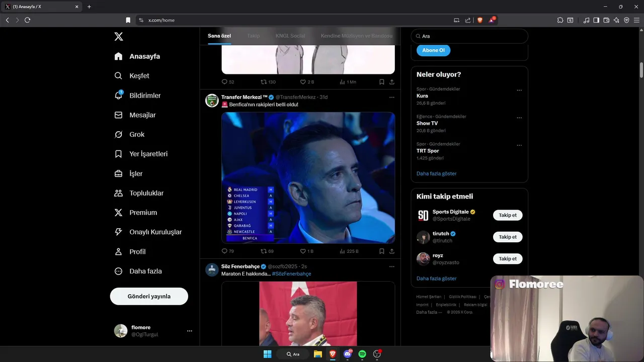Open File Explorer from taskbar
644x362 pixels.
click(318, 354)
